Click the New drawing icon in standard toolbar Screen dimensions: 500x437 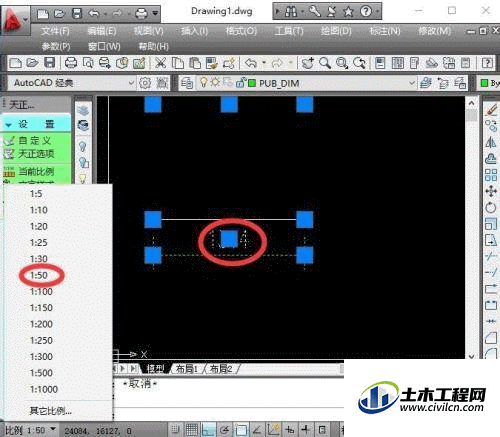[15, 63]
